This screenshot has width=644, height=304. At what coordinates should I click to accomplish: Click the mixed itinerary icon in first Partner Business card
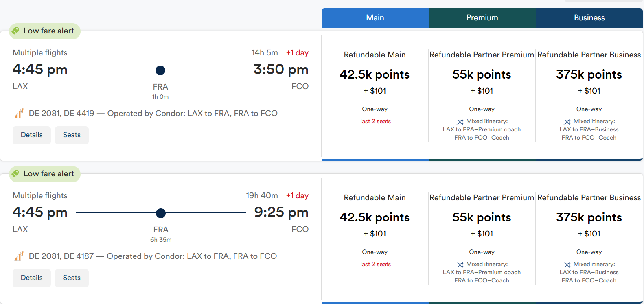coord(567,121)
